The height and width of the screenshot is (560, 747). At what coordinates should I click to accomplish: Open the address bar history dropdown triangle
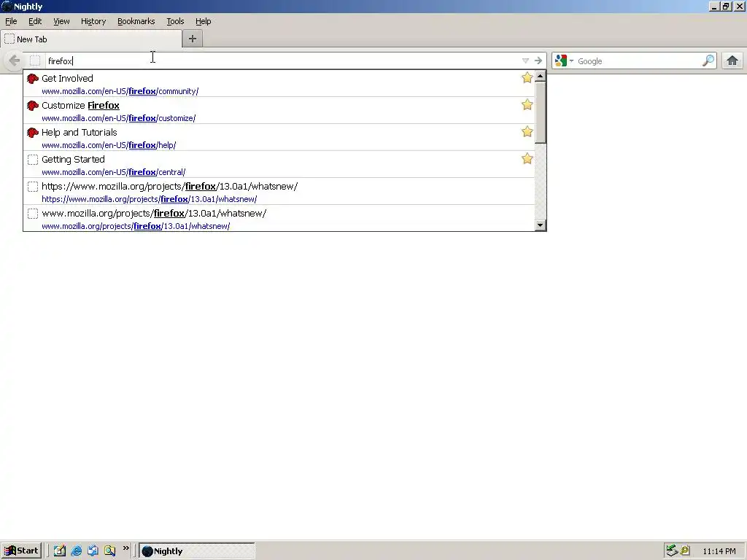point(525,61)
